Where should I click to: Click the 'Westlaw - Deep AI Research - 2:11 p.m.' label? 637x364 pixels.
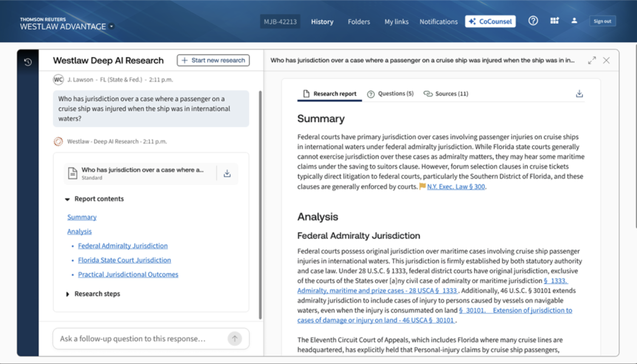(x=117, y=142)
